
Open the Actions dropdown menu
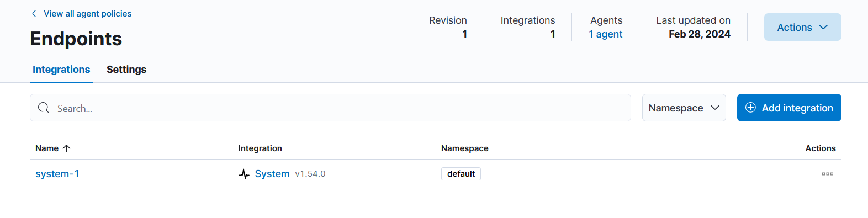click(x=802, y=27)
